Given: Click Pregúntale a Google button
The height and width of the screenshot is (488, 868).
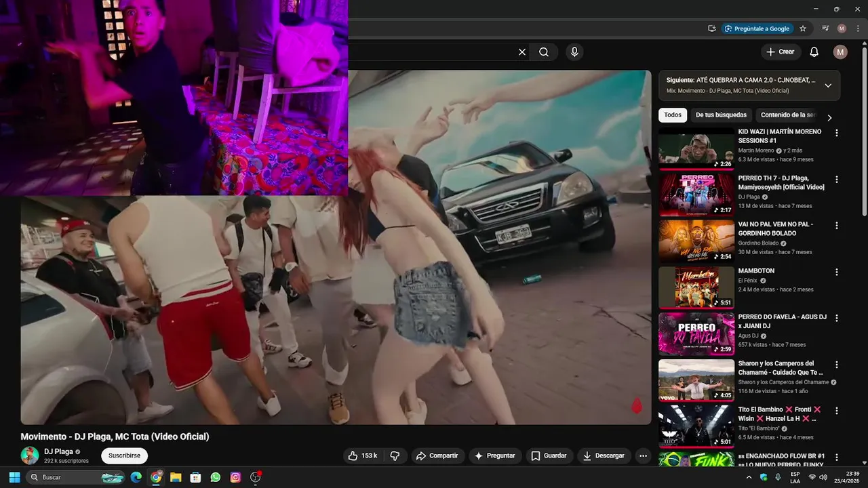Looking at the screenshot, I should 757,28.
